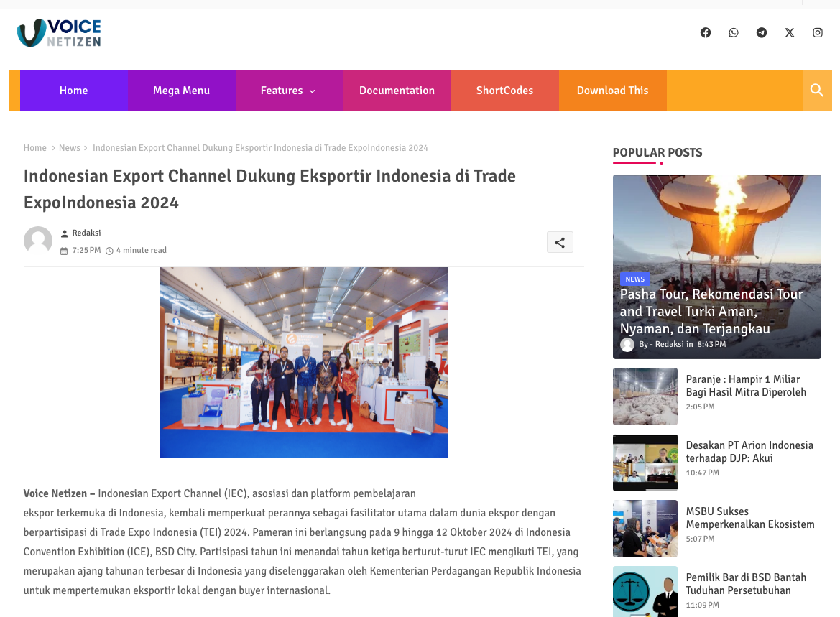Open the X (Twitter) social icon
The width and height of the screenshot is (840, 617).
pyautogui.click(x=790, y=32)
